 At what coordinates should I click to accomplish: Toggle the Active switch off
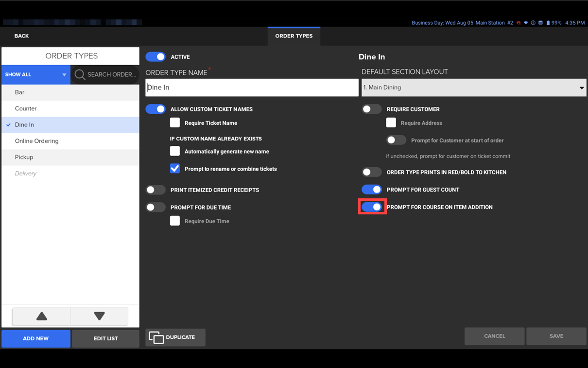tap(156, 57)
